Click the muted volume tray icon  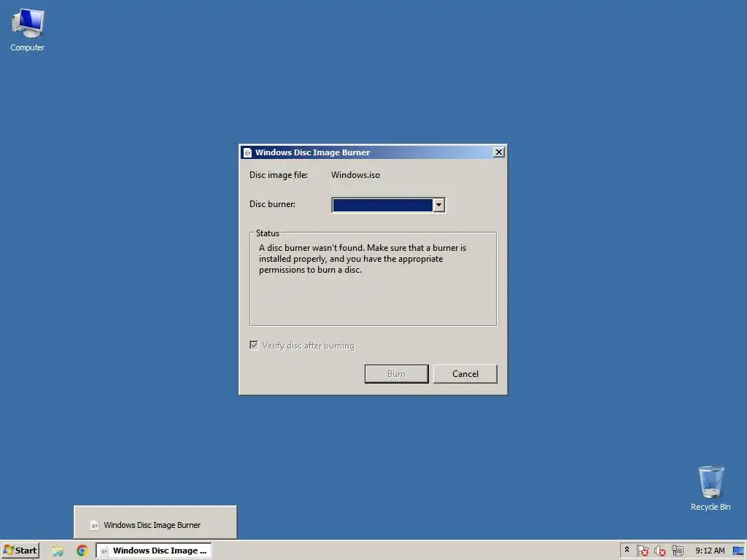[659, 551]
